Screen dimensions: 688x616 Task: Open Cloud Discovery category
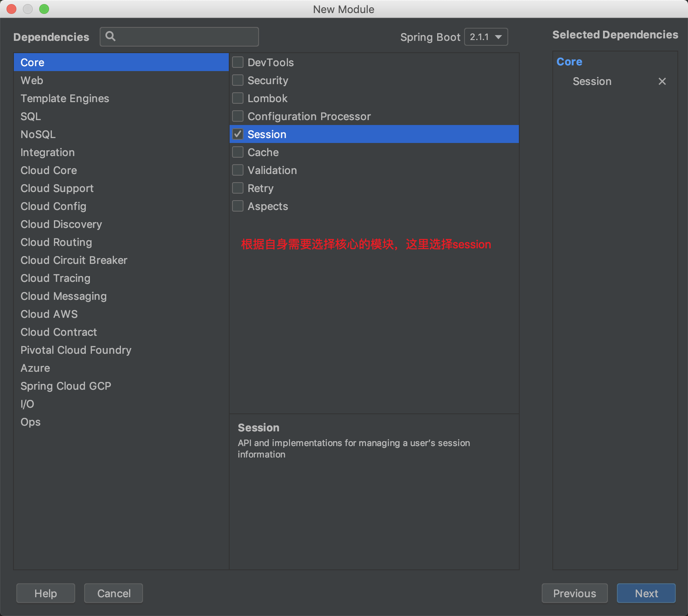point(121,224)
